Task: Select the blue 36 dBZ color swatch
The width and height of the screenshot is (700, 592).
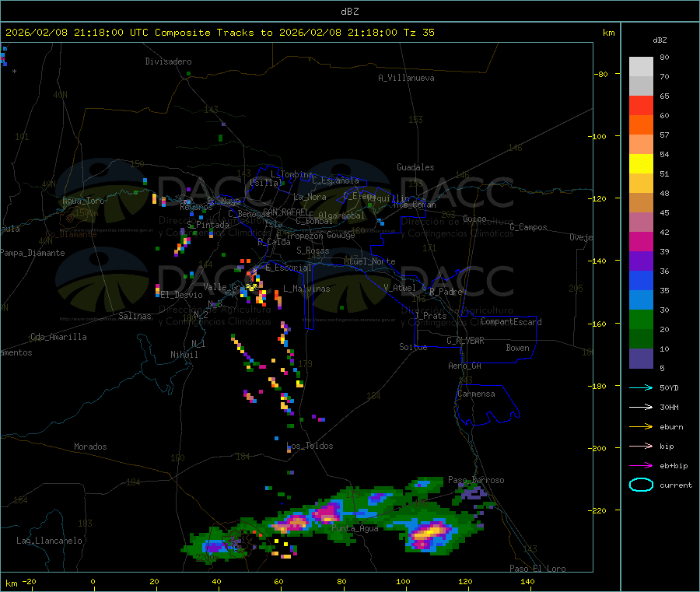Action: 641,280
